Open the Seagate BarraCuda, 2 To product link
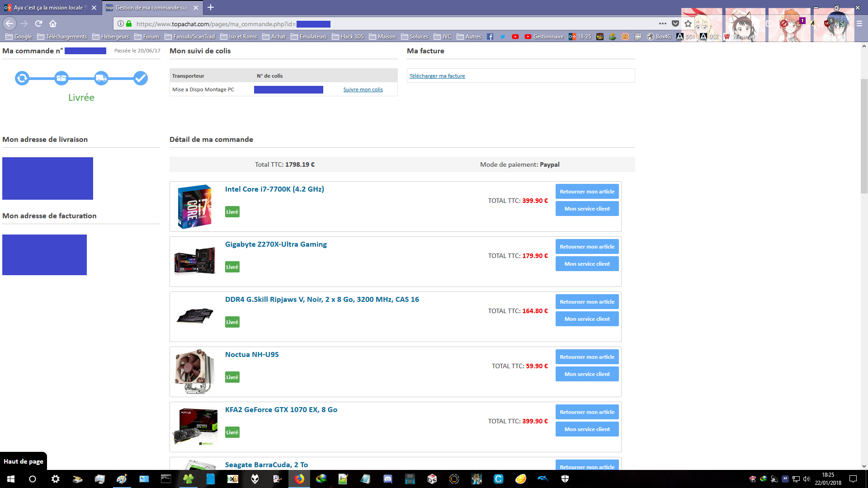 pos(266,465)
